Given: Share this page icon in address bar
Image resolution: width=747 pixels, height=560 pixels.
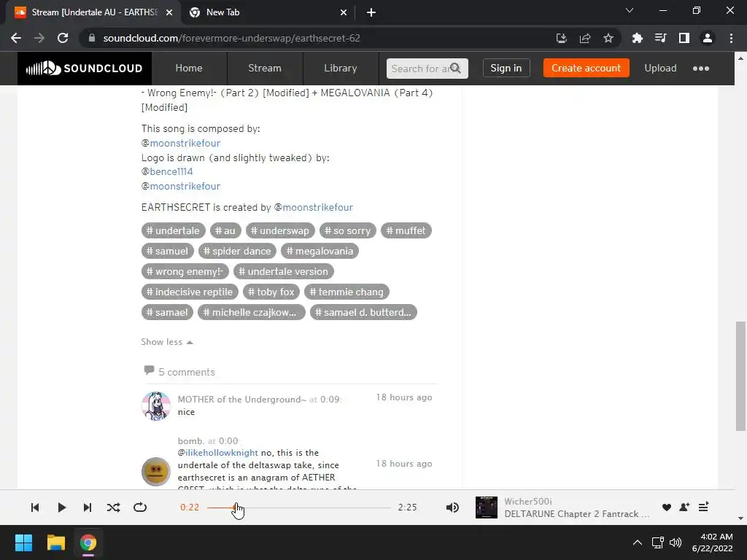Looking at the screenshot, I should click(585, 38).
